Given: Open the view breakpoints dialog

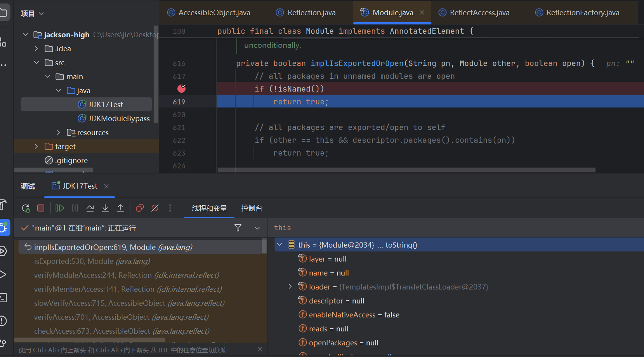Looking at the screenshot, I should tap(140, 208).
